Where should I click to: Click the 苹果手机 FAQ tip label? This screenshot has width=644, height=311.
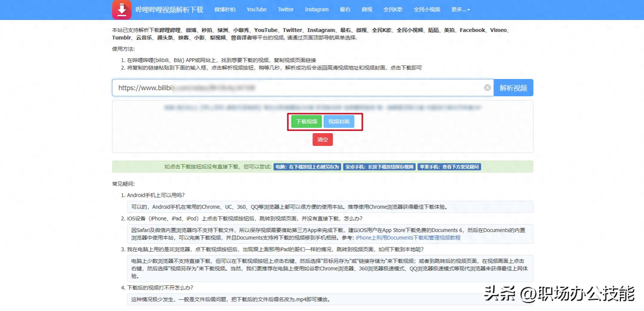(449, 167)
